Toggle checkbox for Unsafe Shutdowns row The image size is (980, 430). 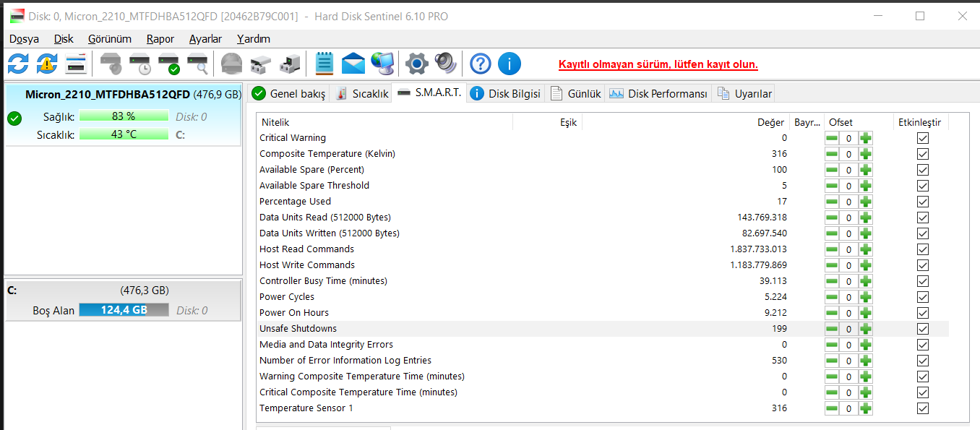[922, 329]
